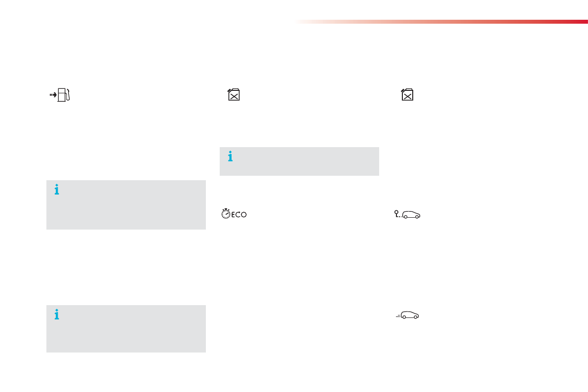Click the stopwatch icon beside ECO
This screenshot has width=588, height=392.
(226, 214)
